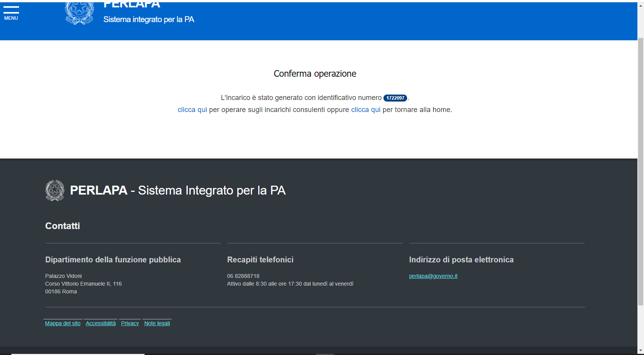The image size is (644, 355).
Task: Click the 'Sistema integrato per la PA' header subtitle
Action: pyautogui.click(x=148, y=19)
